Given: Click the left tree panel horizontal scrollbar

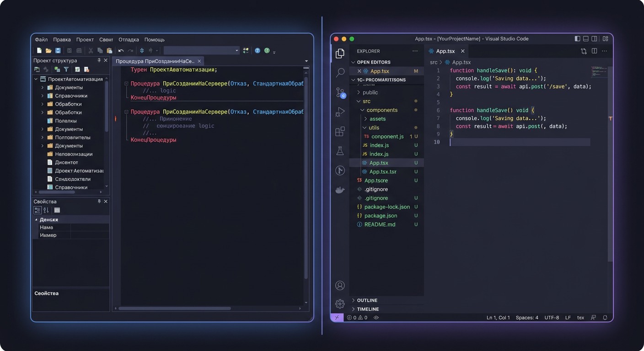Looking at the screenshot, I should point(56,192).
